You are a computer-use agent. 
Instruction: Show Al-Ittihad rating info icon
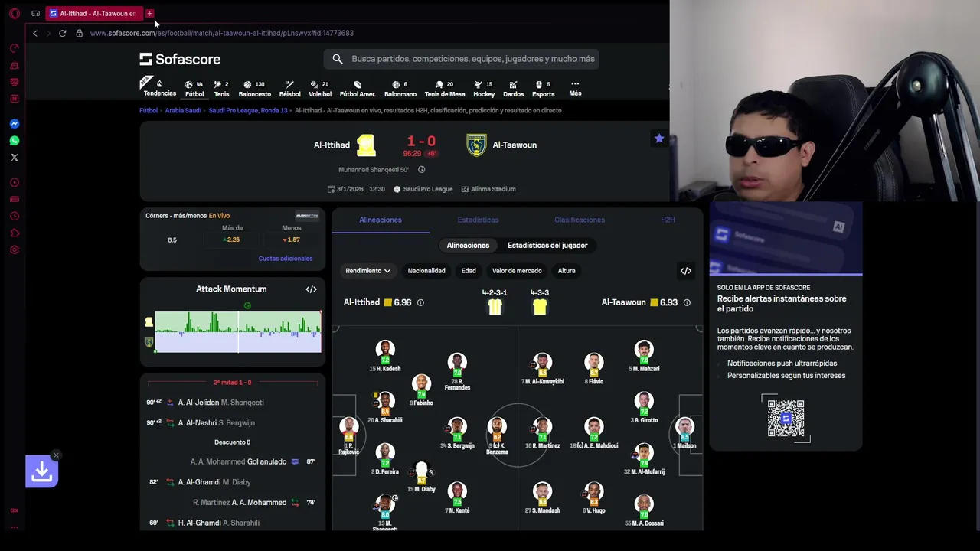coord(420,302)
